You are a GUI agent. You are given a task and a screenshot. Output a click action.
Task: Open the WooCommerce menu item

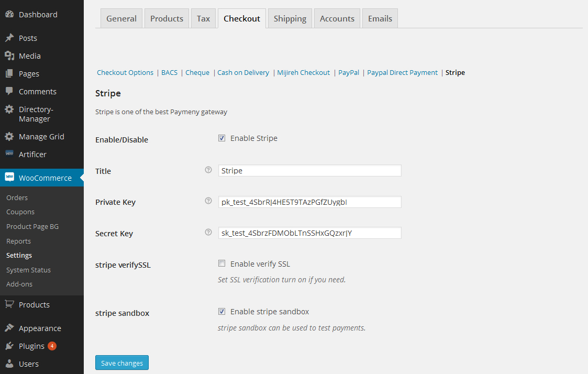41,178
